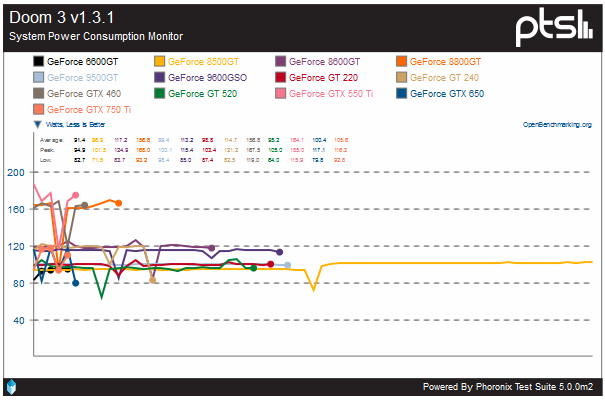Screen dimensions: 605x400
Task: Click the light blue 9500GT line end marker
Action: [287, 265]
